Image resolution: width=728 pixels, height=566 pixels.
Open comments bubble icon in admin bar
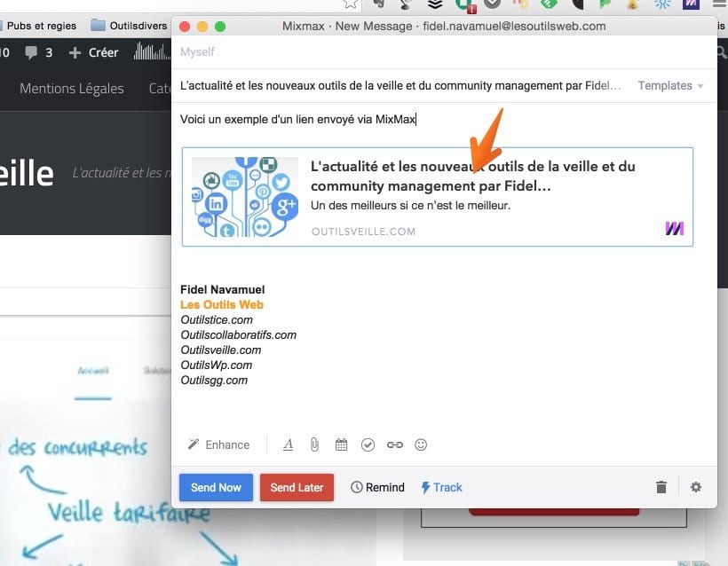[31, 52]
